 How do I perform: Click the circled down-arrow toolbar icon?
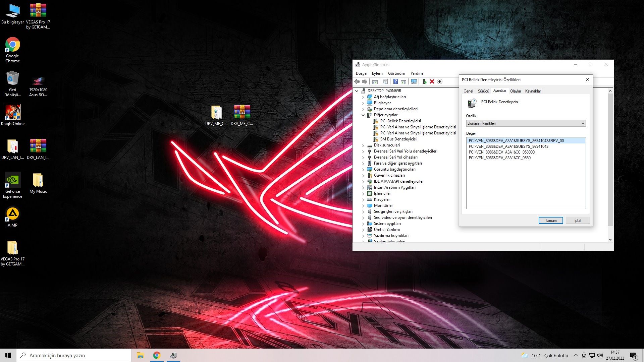(x=440, y=81)
